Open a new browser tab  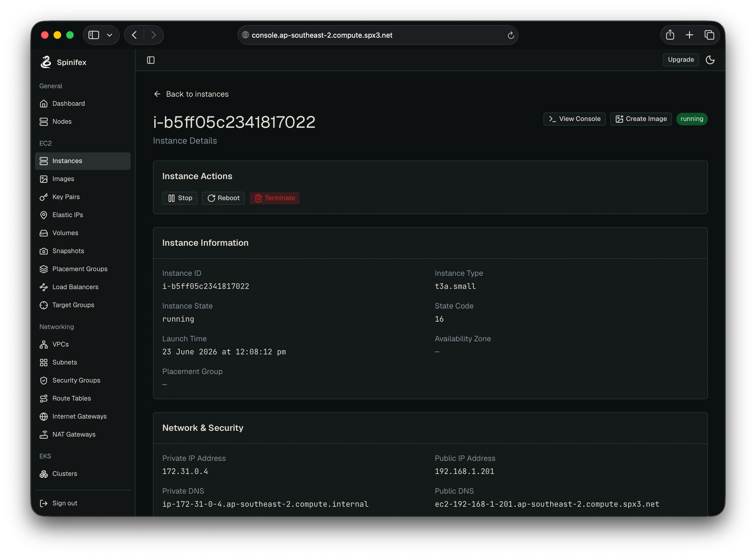point(689,35)
